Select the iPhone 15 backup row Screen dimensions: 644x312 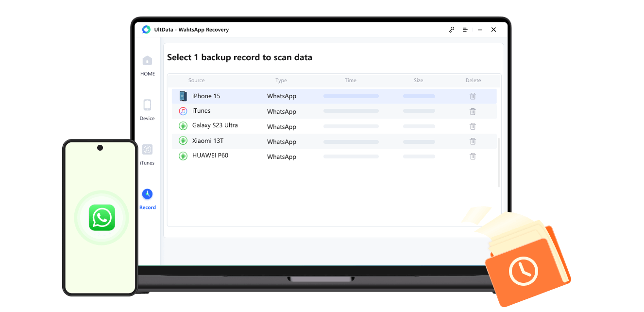[206, 96]
